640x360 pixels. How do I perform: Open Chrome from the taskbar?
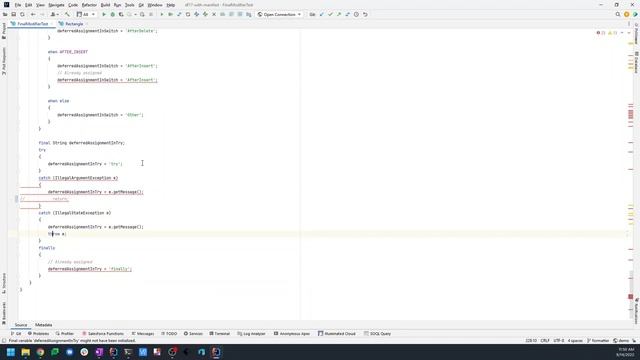(40, 352)
